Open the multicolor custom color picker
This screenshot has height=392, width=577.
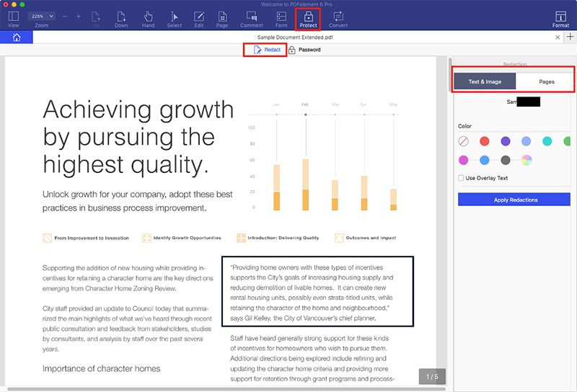click(527, 160)
